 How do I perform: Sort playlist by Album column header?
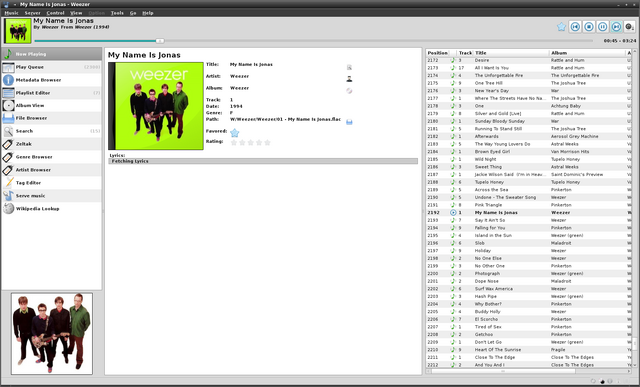click(x=587, y=53)
